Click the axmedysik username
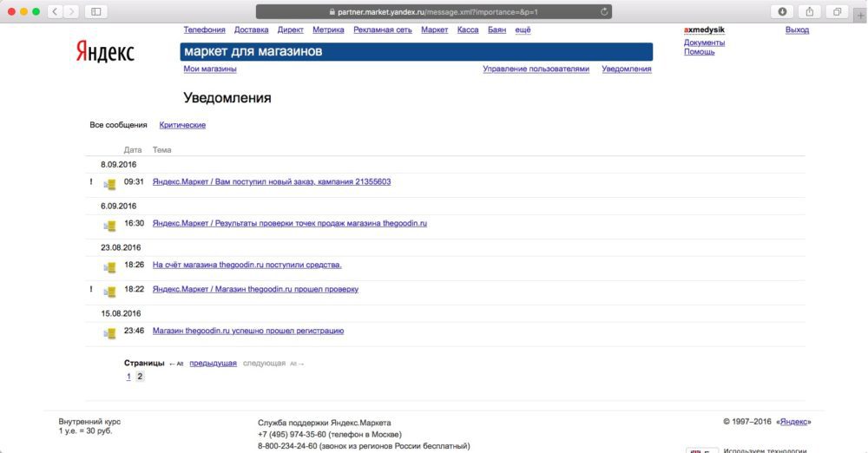Screen dimensions: 868x453 point(704,30)
